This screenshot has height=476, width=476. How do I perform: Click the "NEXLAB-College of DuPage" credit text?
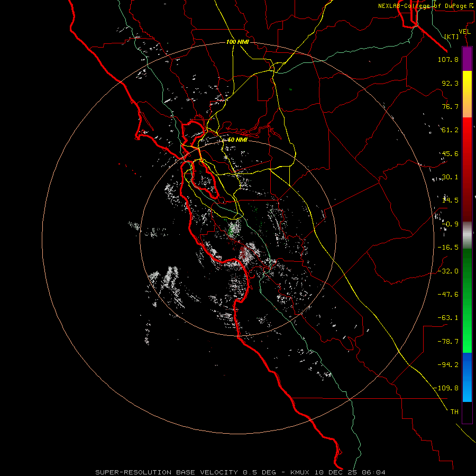(423, 6)
